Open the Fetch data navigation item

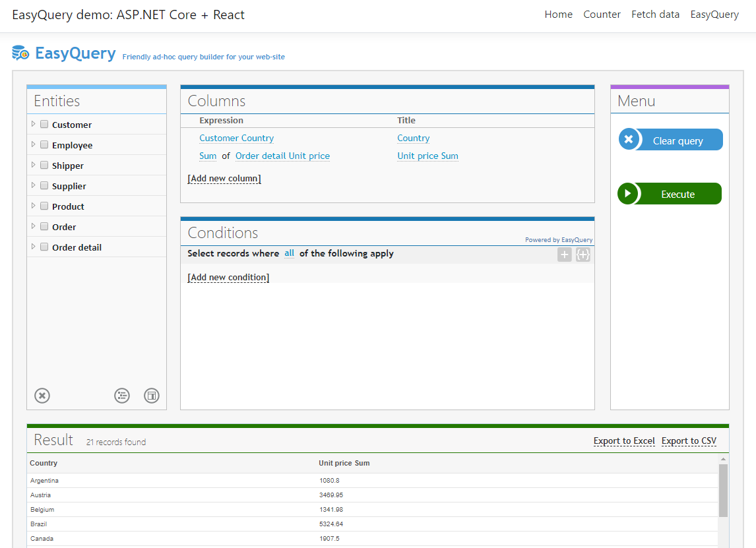pyautogui.click(x=655, y=14)
